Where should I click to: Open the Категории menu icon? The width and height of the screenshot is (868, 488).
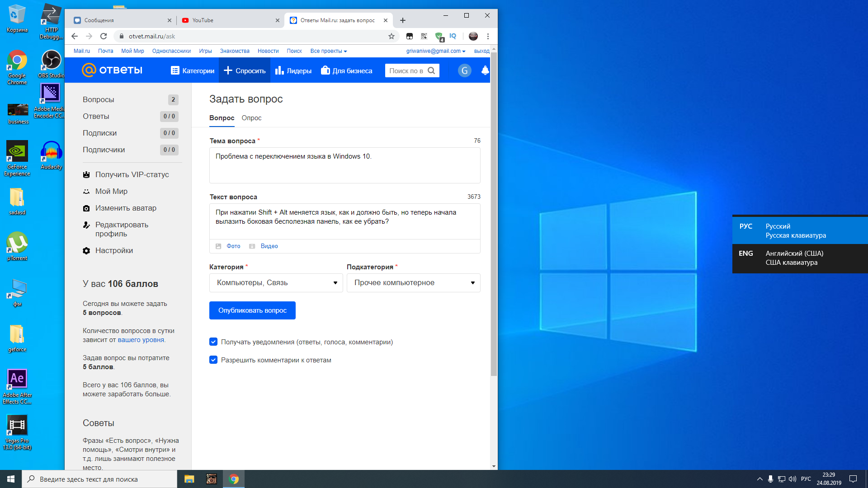176,70
